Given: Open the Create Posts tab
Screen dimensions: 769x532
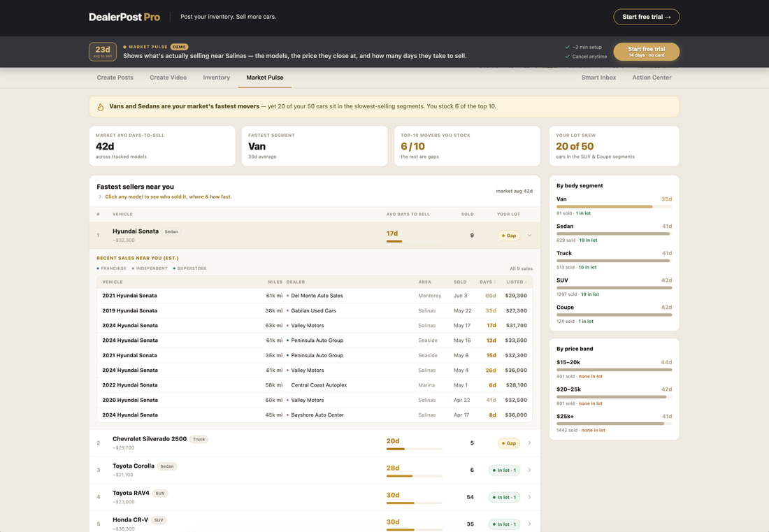Looking at the screenshot, I should (115, 78).
